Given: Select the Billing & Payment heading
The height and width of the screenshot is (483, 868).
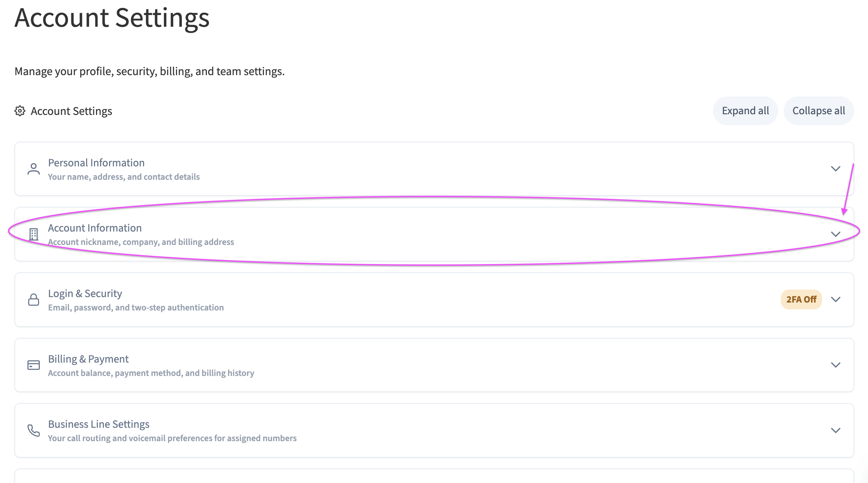Looking at the screenshot, I should pos(89,359).
